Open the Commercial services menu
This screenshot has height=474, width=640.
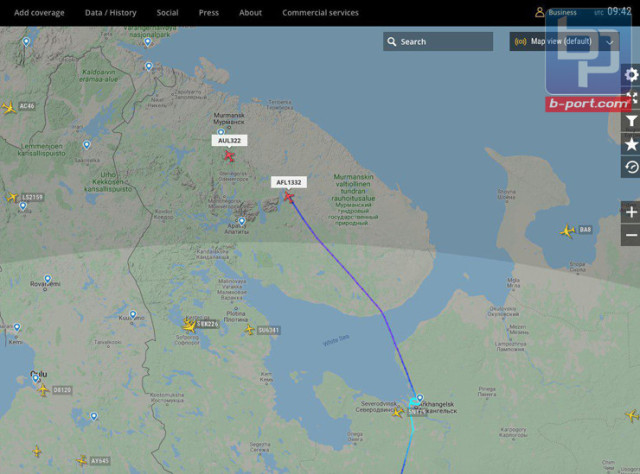(320, 13)
